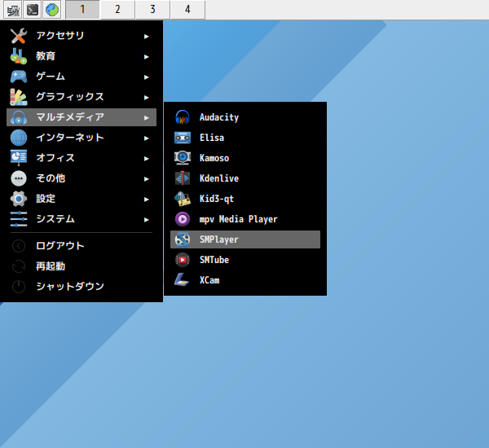Image resolution: width=489 pixels, height=448 pixels.
Task: Click the Elisa cassette icon
Action: (183, 138)
